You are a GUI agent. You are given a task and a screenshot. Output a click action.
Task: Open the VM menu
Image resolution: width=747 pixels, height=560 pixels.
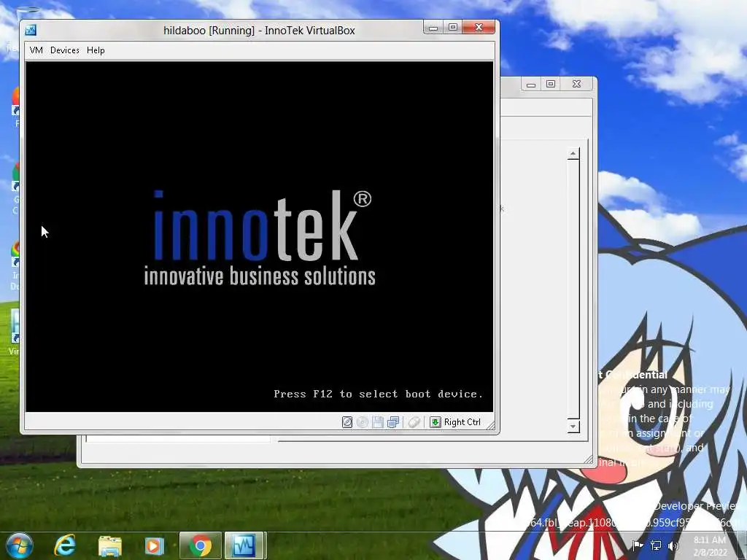point(36,50)
